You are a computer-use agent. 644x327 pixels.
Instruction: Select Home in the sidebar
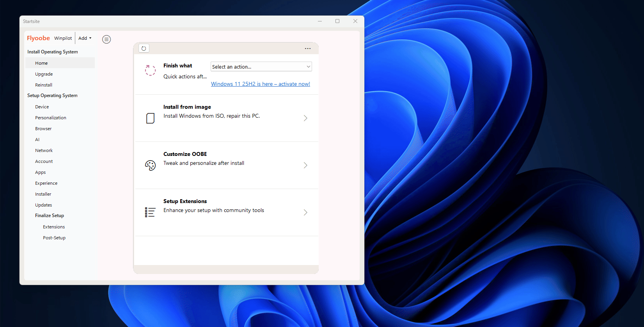[60, 63]
